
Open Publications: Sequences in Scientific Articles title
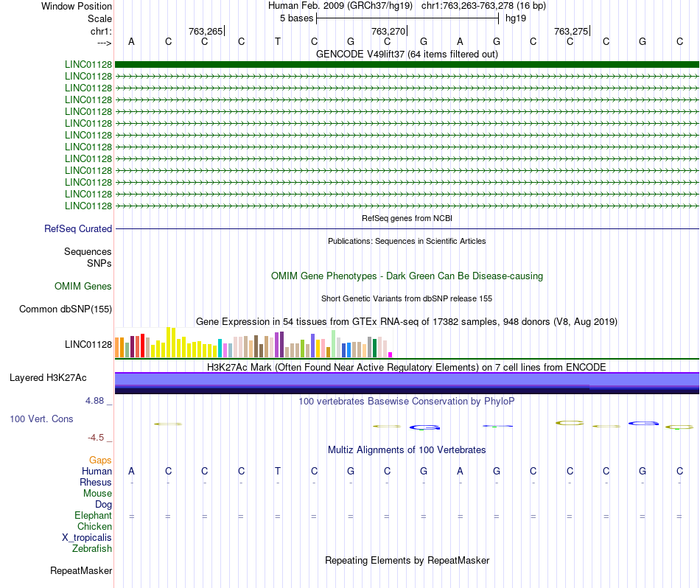[x=407, y=241]
